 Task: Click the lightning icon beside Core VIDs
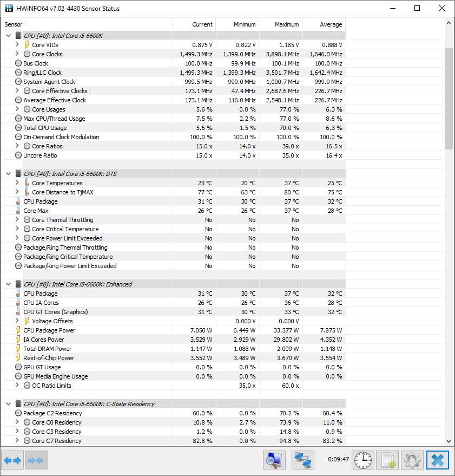pyautogui.click(x=27, y=45)
